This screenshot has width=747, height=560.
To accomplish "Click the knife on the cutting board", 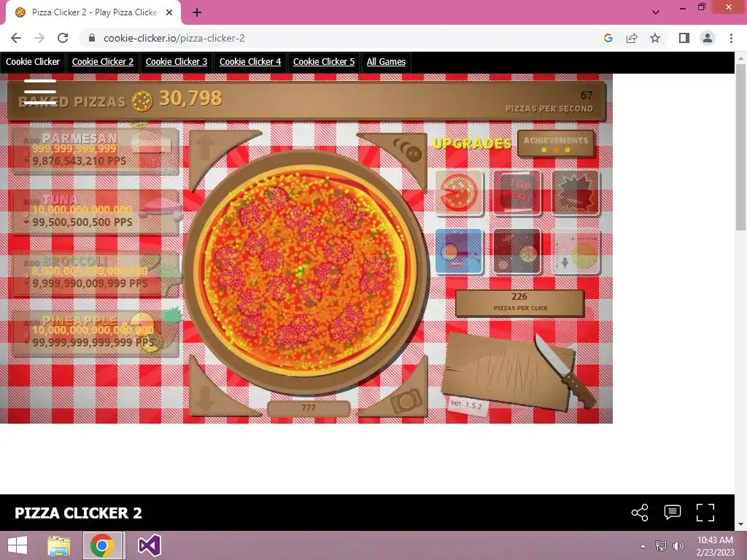I will click(565, 370).
